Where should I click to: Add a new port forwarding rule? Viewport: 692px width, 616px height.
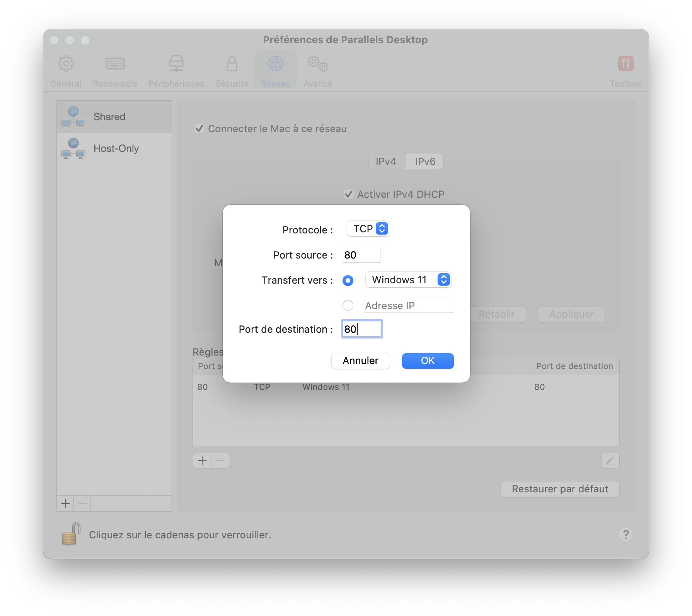(x=202, y=461)
